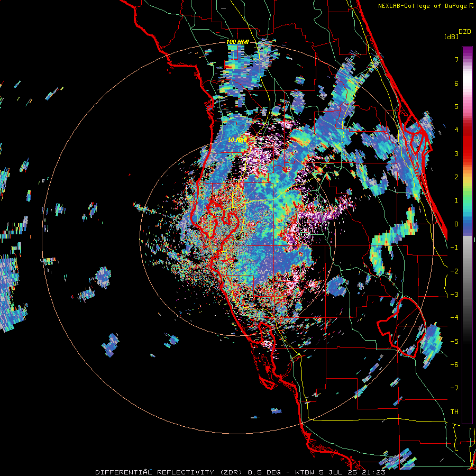Viewport: 476px width, 476px height.
Task: Click the 1 value on the color scale
Action: tap(456, 200)
